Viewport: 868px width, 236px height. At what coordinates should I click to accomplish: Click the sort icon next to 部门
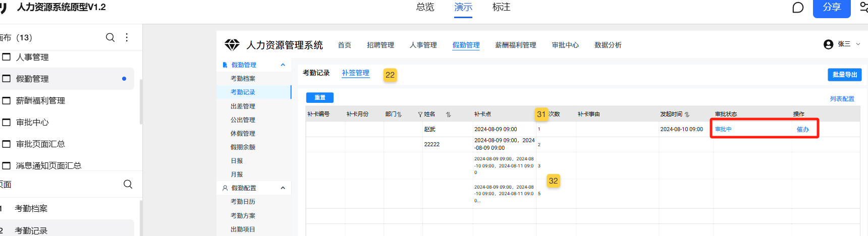click(399, 114)
